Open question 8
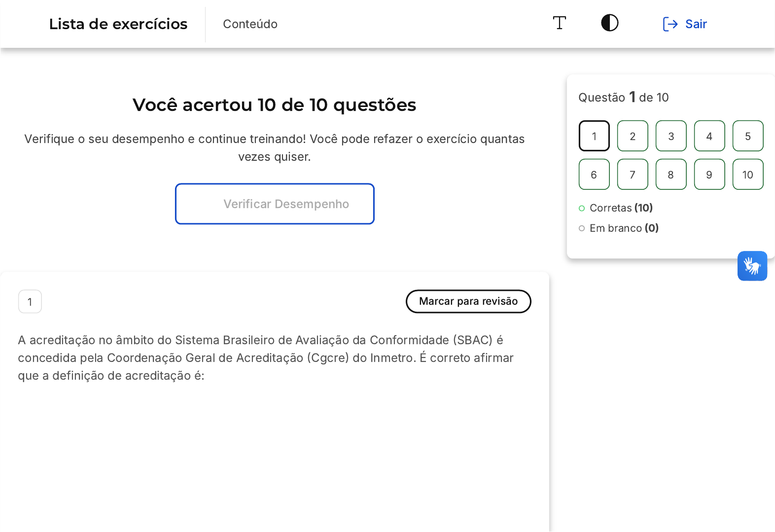The height and width of the screenshot is (532, 775). coord(671,175)
